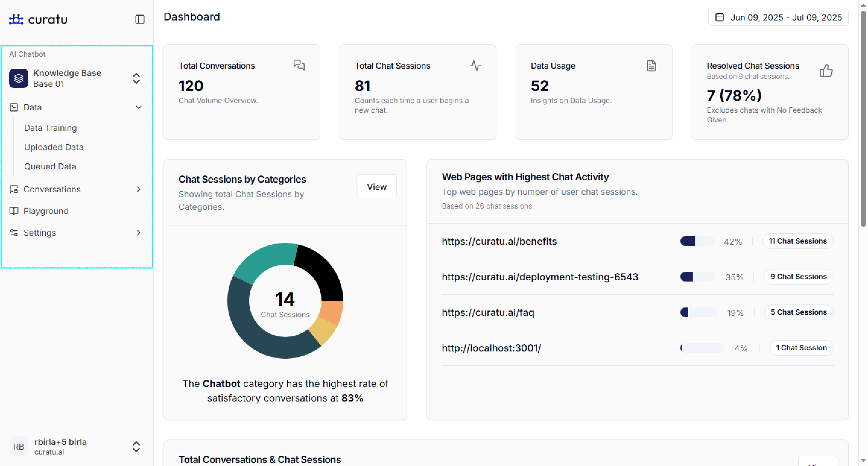The width and height of the screenshot is (868, 466).
Task: Go to Uploaded Data
Action: 54,147
